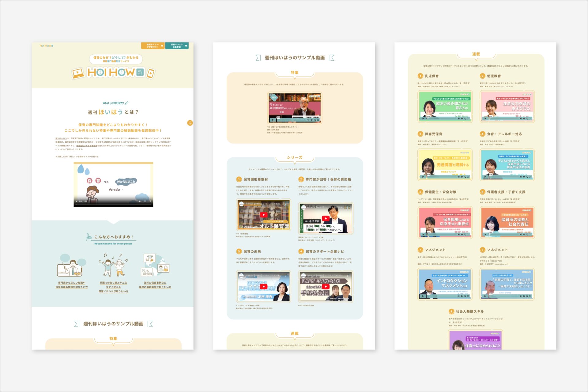The width and height of the screenshot is (588, 392).
Task: Open settings gear on 絵本の読み聞かせ video
Action: pos(462,118)
